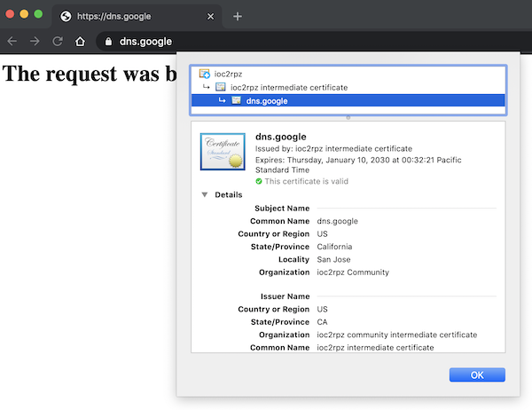532x410 pixels.
Task: Click the ioc2rpz root certificate icon
Action: click(205, 74)
